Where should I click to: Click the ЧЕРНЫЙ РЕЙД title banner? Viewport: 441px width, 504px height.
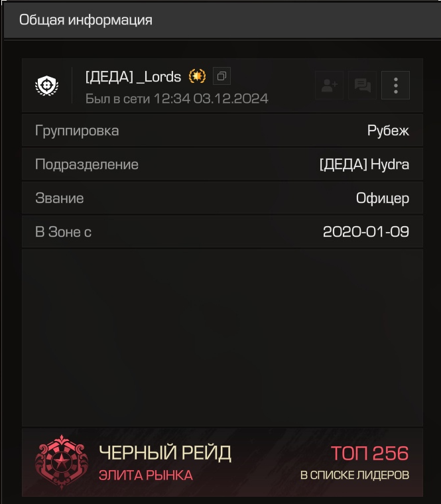165,453
